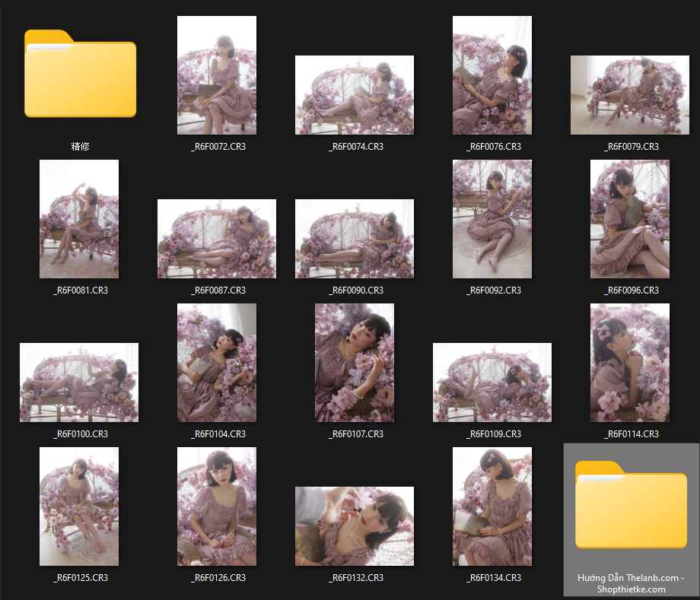Select the _R6F0087.CR3 landscape thumbnail
The image size is (700, 600).
(x=217, y=239)
